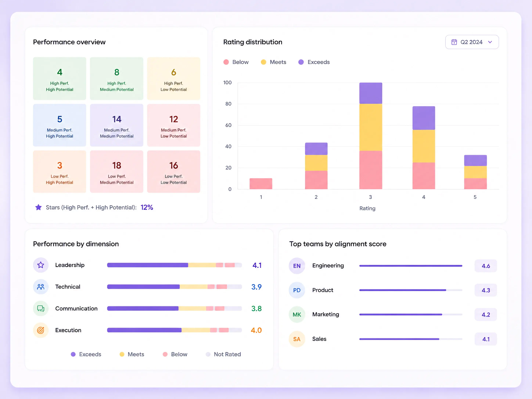Click the Top teams by alignment score heading
This screenshot has width=532, height=399.
(x=338, y=244)
